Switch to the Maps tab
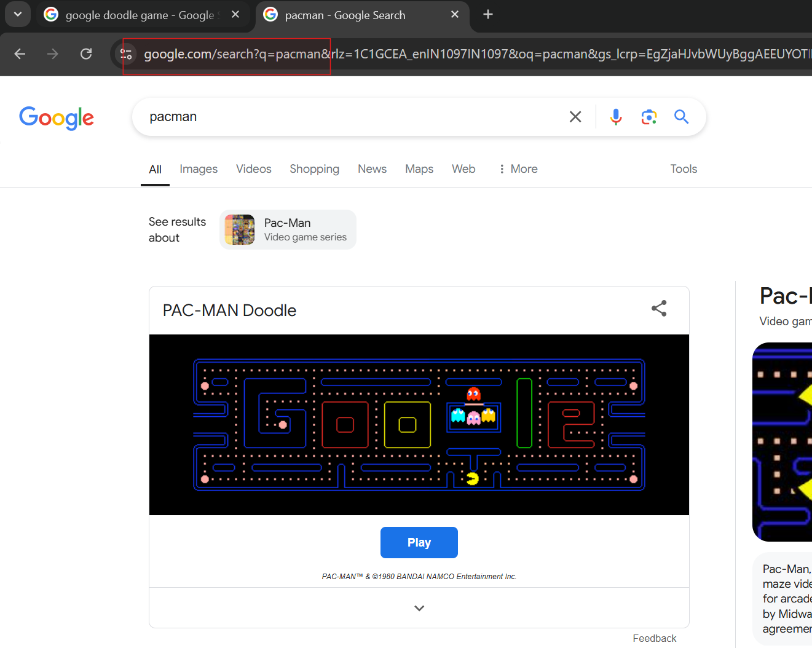The image size is (812, 648). coord(419,169)
